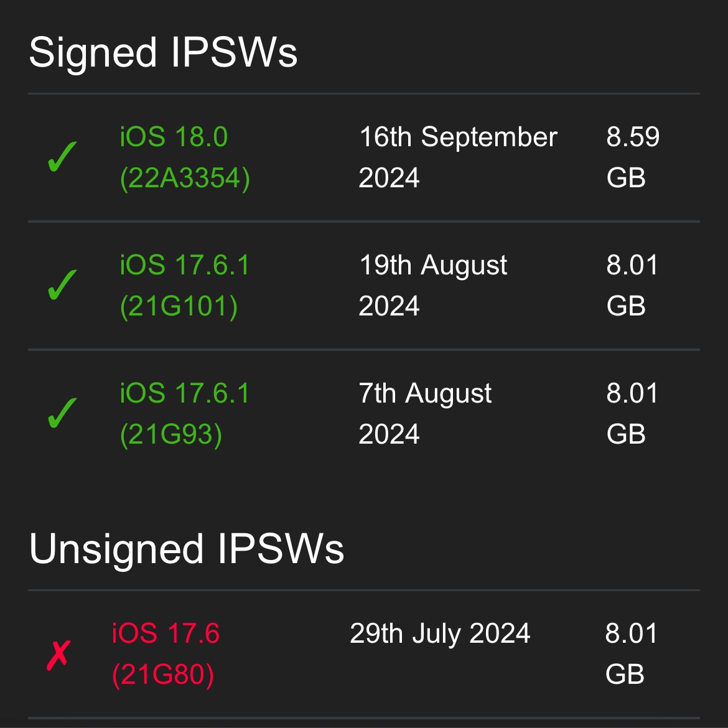Click the 29th July 2024 date
Screen dimensions: 728x728
click(x=440, y=634)
